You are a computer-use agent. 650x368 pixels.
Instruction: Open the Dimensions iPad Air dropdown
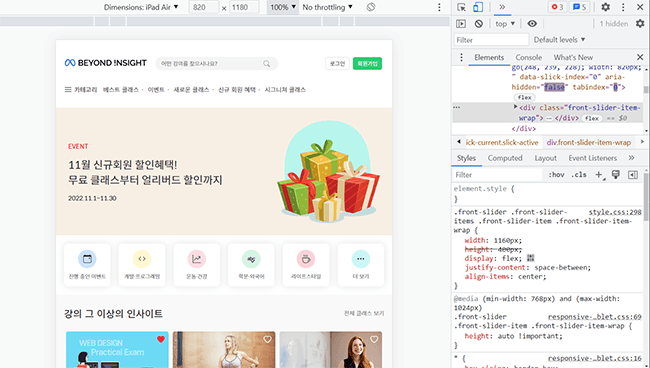141,7
